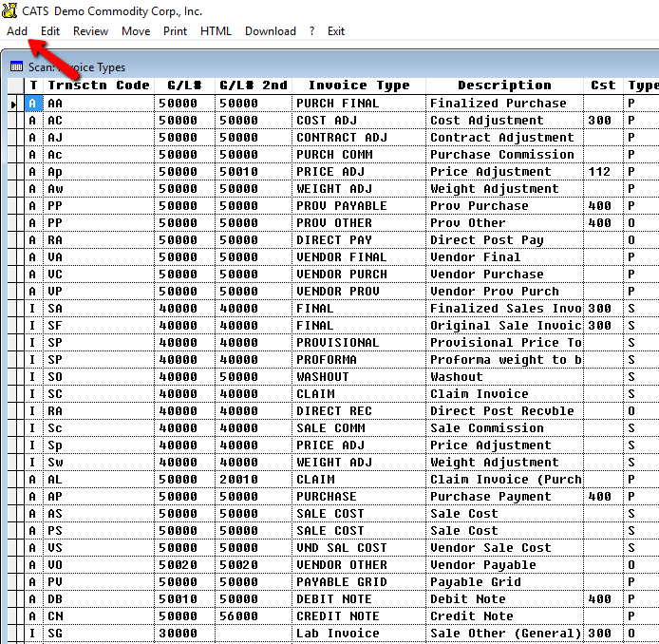Viewport: 659px width, 644px height.
Task: Select G/L# 2nd value 50010 in the Ap PRICE ADJ row
Action: [x=254, y=172]
